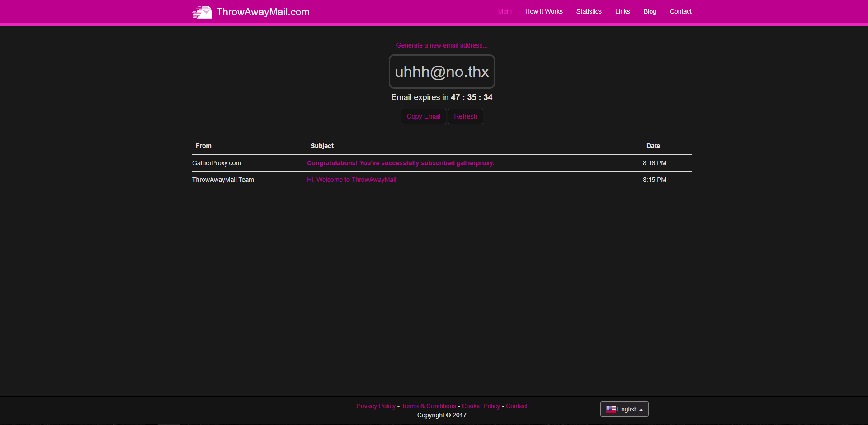This screenshot has height=425, width=868.
Task: Open the Blog menu item
Action: (x=650, y=11)
